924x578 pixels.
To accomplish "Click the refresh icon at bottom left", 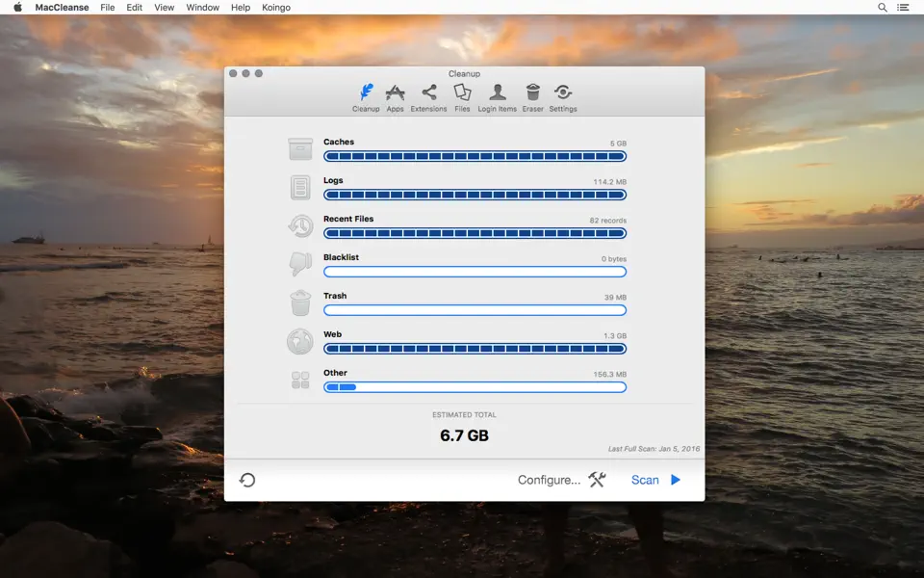I will click(x=248, y=479).
